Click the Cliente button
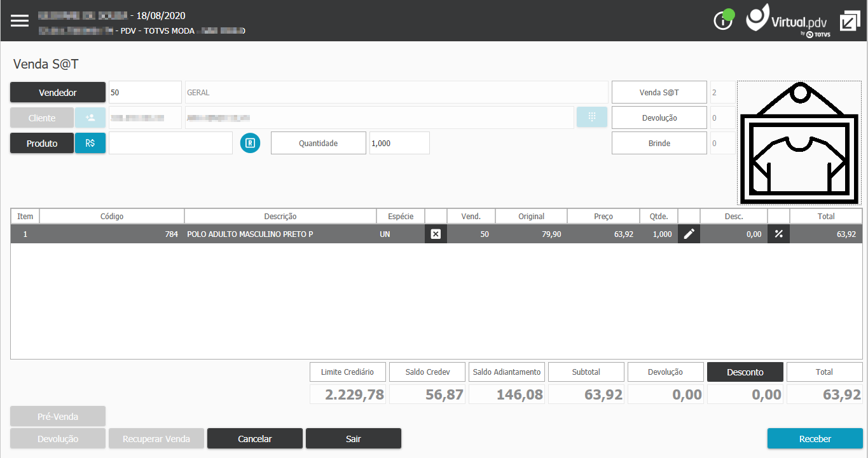The image size is (868, 458). tap(42, 118)
